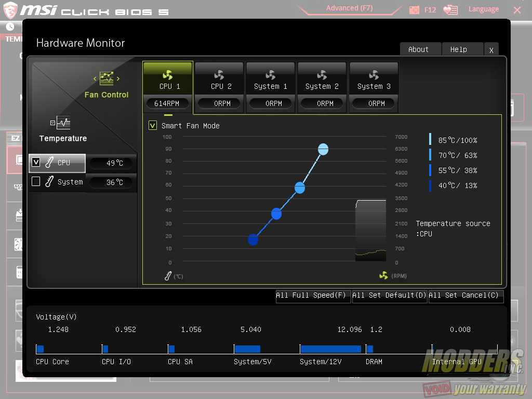Click the 55°C/38% legend color swatch

pos(430,170)
